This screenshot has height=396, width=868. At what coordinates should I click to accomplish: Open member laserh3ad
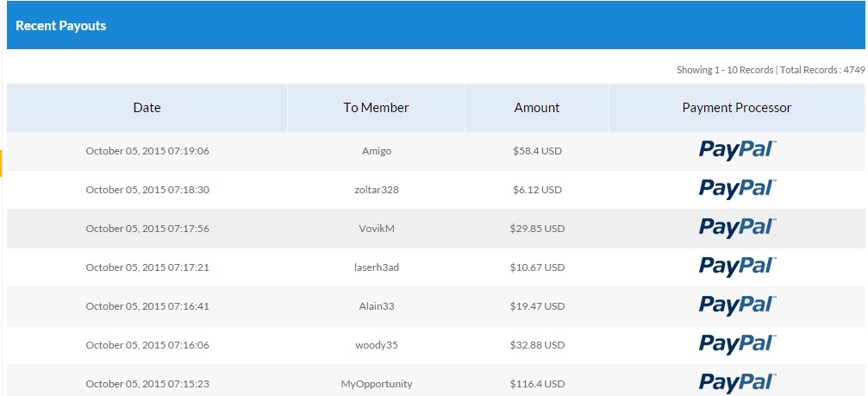[377, 267]
